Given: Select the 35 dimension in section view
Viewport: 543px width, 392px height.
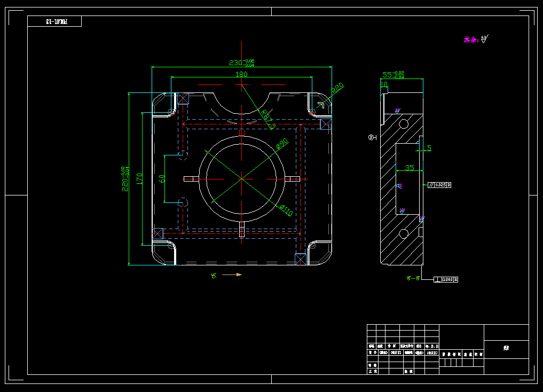Looking at the screenshot, I should pos(410,168).
